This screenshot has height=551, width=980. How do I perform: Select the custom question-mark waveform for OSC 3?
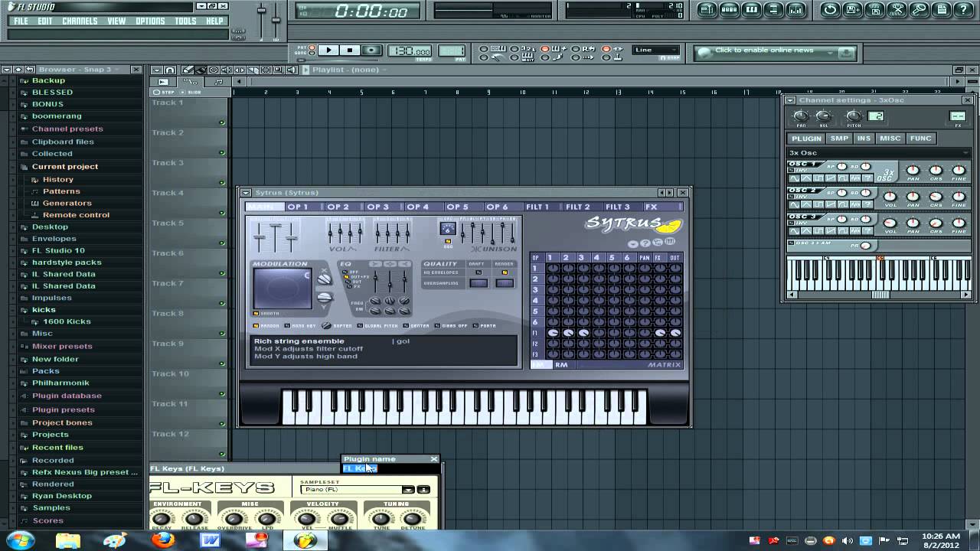tap(867, 231)
